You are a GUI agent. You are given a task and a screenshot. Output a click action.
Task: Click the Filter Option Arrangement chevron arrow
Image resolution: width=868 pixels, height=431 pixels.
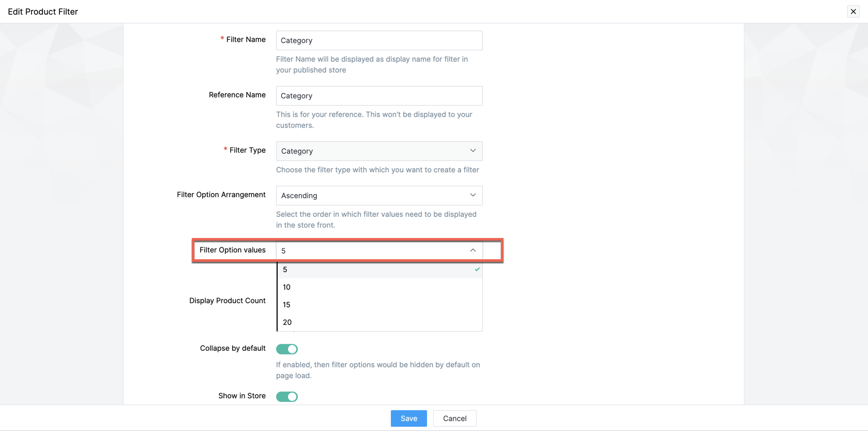pyautogui.click(x=473, y=195)
